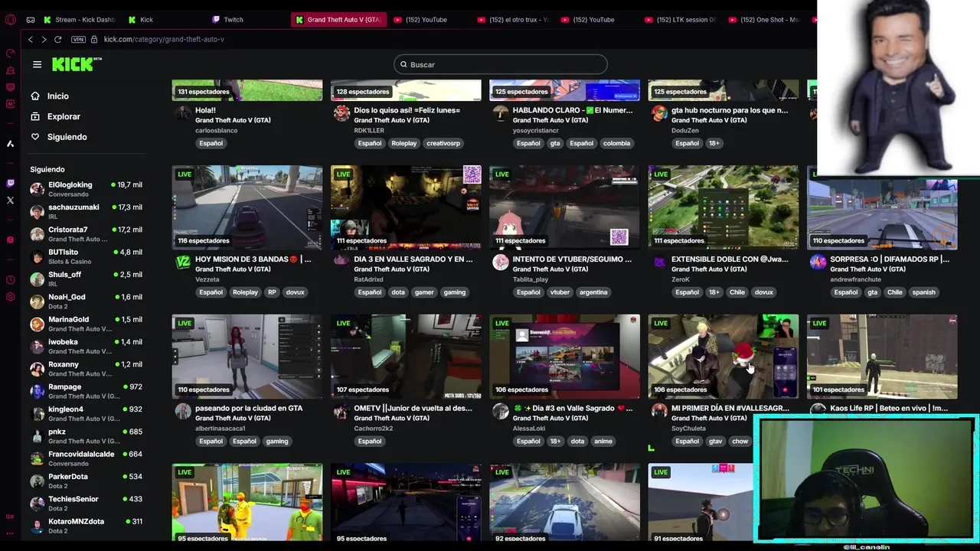This screenshot has height=551, width=980.
Task: Click the Explorar browse icon
Action: click(x=35, y=116)
